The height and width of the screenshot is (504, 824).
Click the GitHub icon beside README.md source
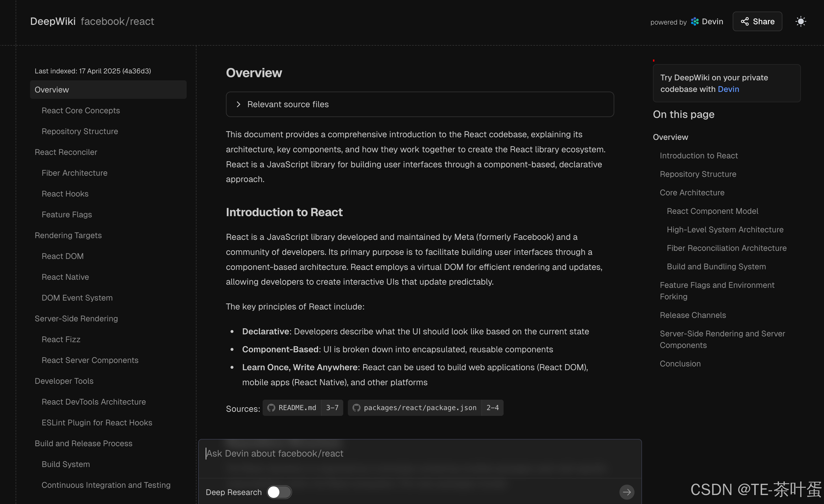point(271,408)
